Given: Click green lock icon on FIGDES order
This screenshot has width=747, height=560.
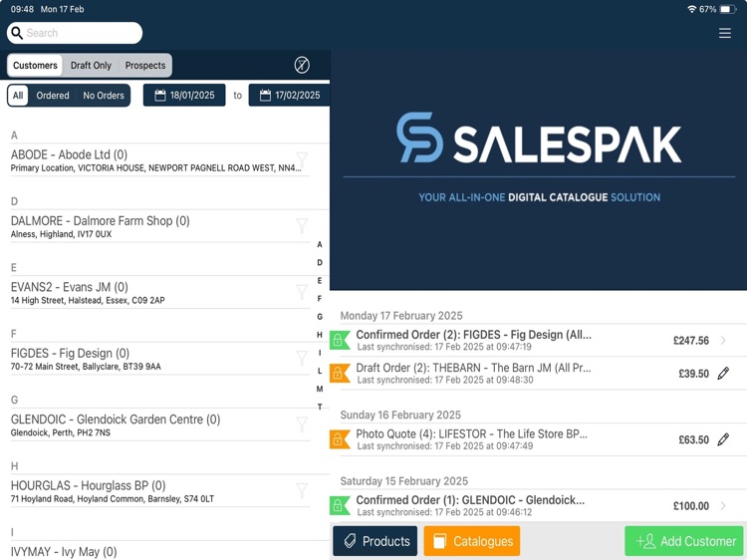Looking at the screenshot, I should point(340,341).
